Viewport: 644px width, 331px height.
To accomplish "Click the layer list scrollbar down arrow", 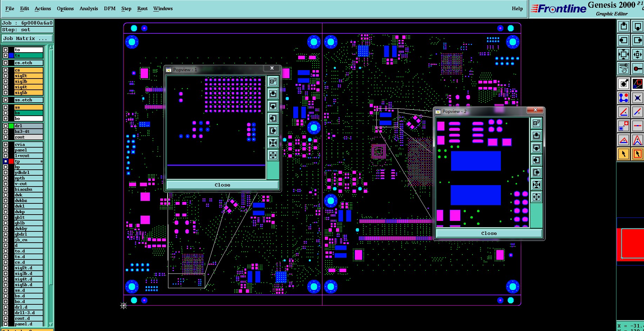I will pos(51,324).
